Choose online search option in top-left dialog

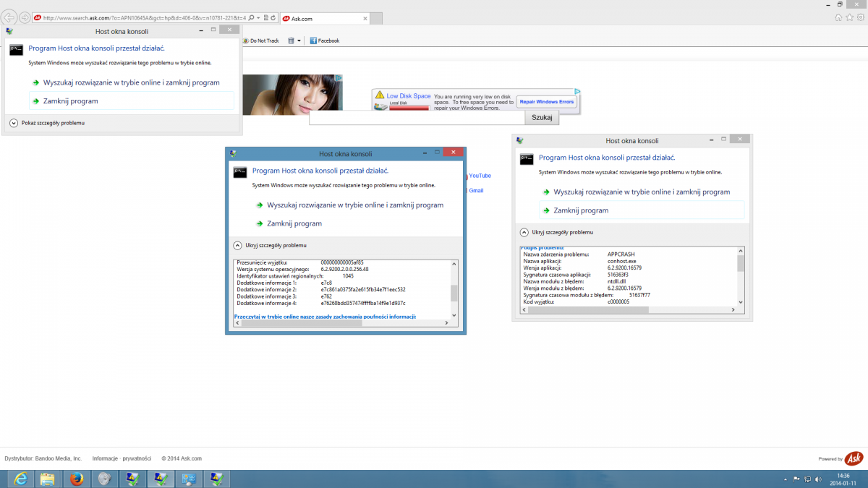click(131, 82)
